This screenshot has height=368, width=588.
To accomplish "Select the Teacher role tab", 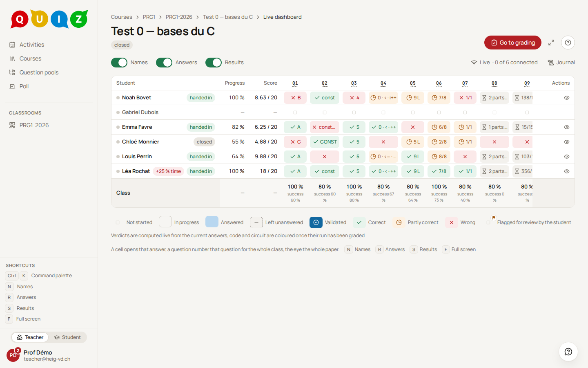I will pyautogui.click(x=30, y=337).
